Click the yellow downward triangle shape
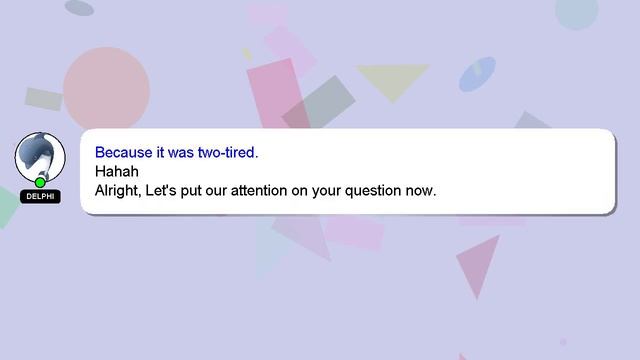The image size is (640, 360). pos(393,82)
